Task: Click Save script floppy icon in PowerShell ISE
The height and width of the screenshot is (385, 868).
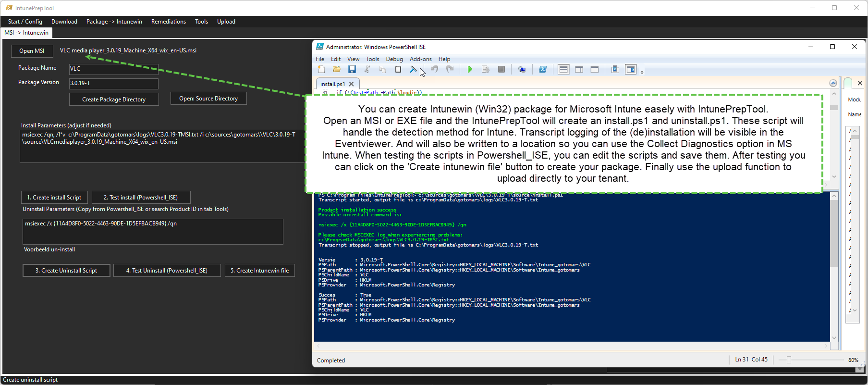Action: tap(352, 70)
